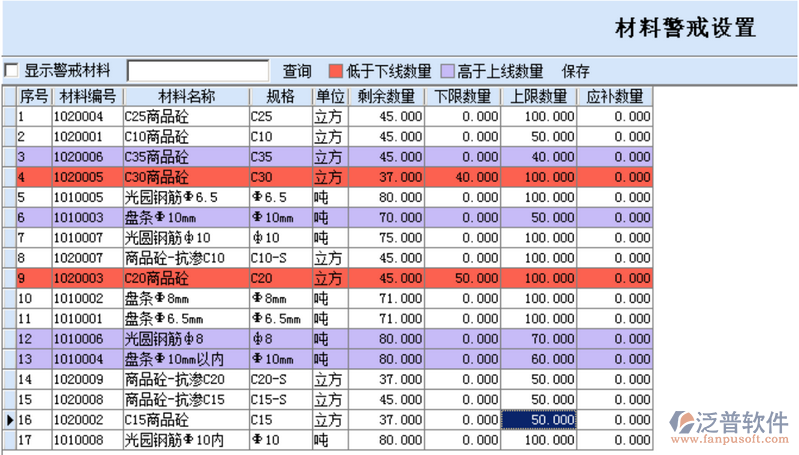Select the 单位 column header
This screenshot has height=455, width=799.
click(x=330, y=96)
